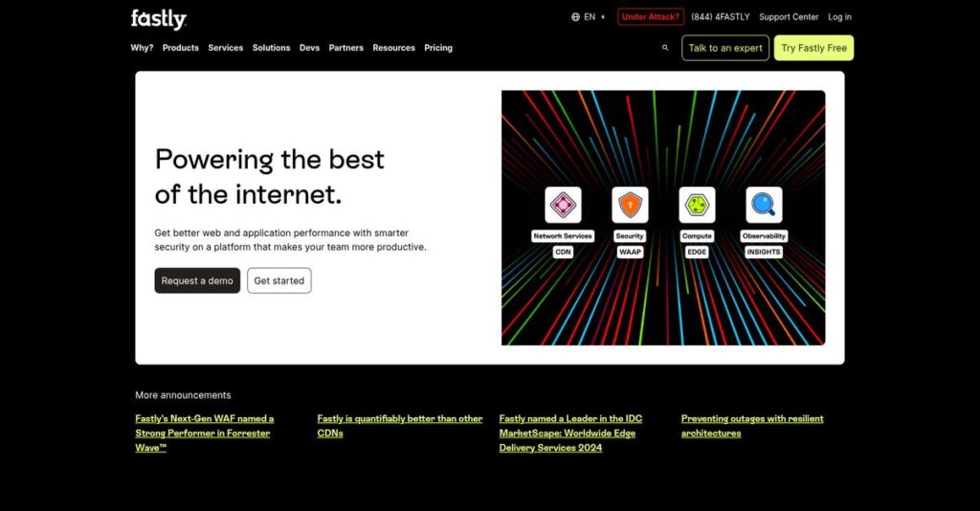Viewport: 980px width, 511px height.
Task: Click the 'Powering the best of the internet' headline
Action: click(x=269, y=177)
